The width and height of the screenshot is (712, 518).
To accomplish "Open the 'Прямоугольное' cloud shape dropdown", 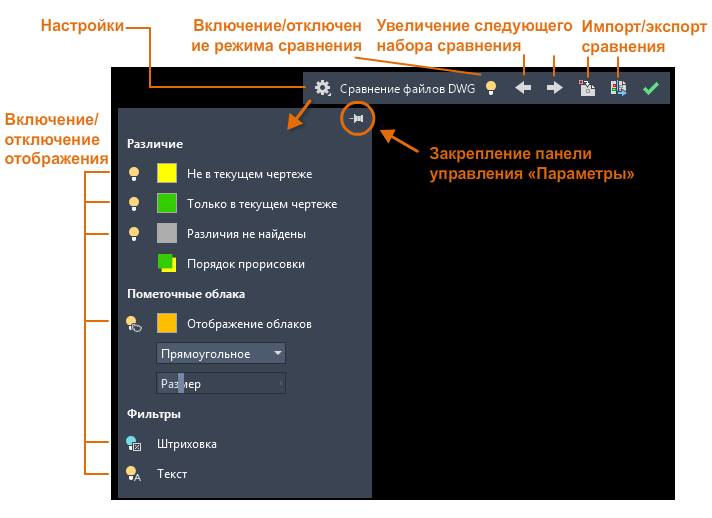I will point(221,354).
